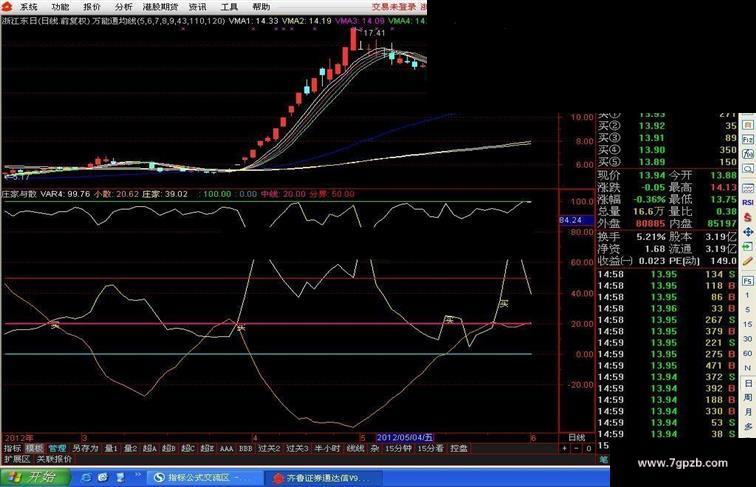Open the 分析 menu

(123, 7)
